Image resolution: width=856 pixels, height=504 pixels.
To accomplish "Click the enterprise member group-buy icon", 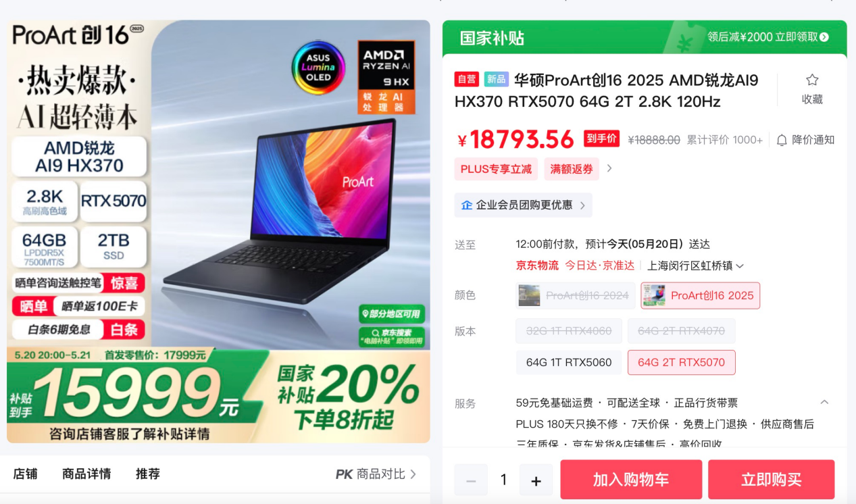I will click(467, 205).
